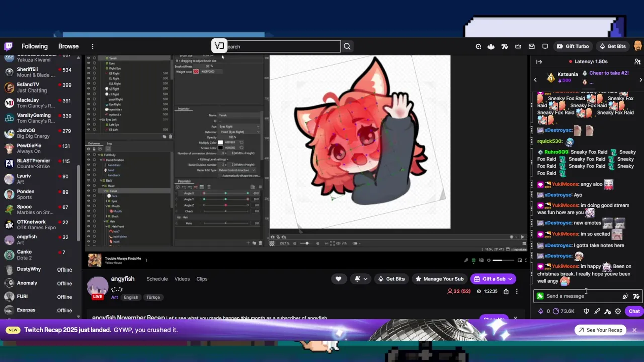Click the BetterTTV cloud icon in top bar
The height and width of the screenshot is (362, 644).
point(491,46)
